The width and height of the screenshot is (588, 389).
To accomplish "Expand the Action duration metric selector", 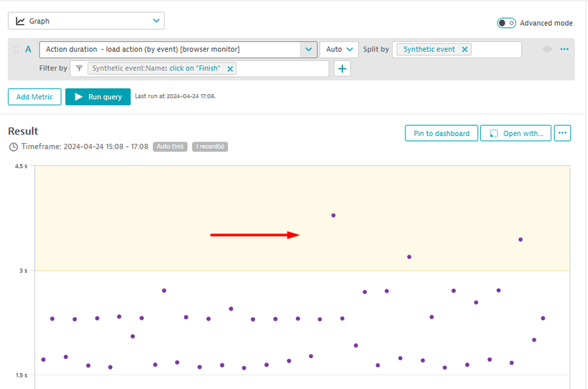I will pyautogui.click(x=308, y=50).
